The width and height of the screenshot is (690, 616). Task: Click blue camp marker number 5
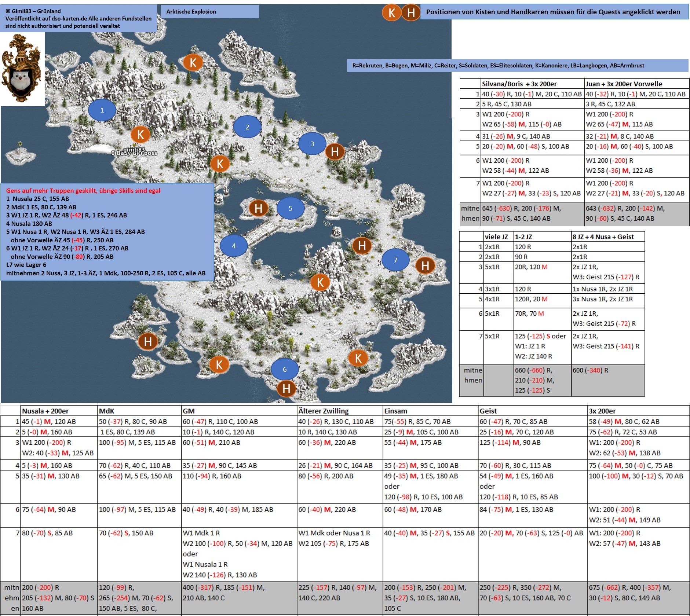coord(290,208)
